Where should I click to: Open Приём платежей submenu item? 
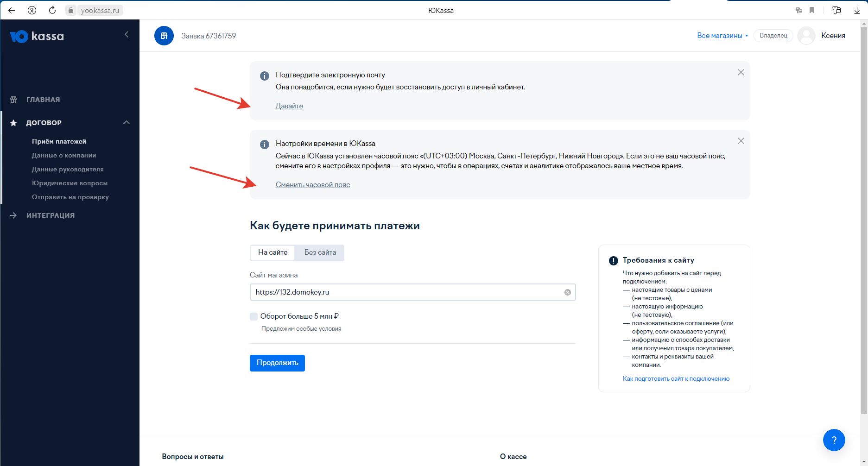point(59,141)
